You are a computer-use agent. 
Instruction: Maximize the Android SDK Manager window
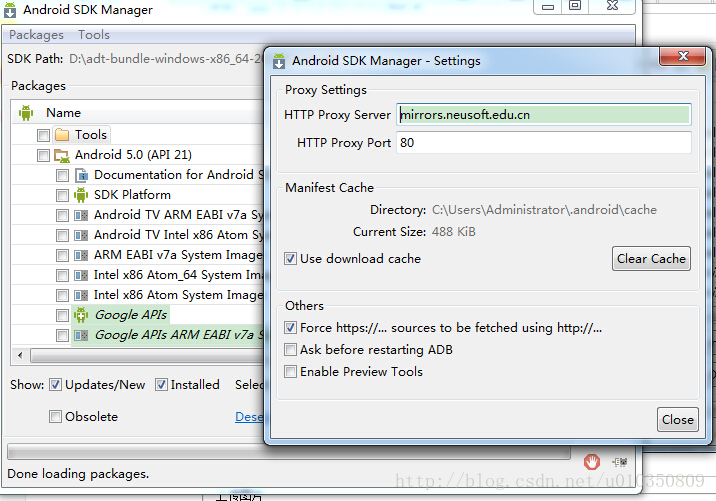click(x=574, y=6)
